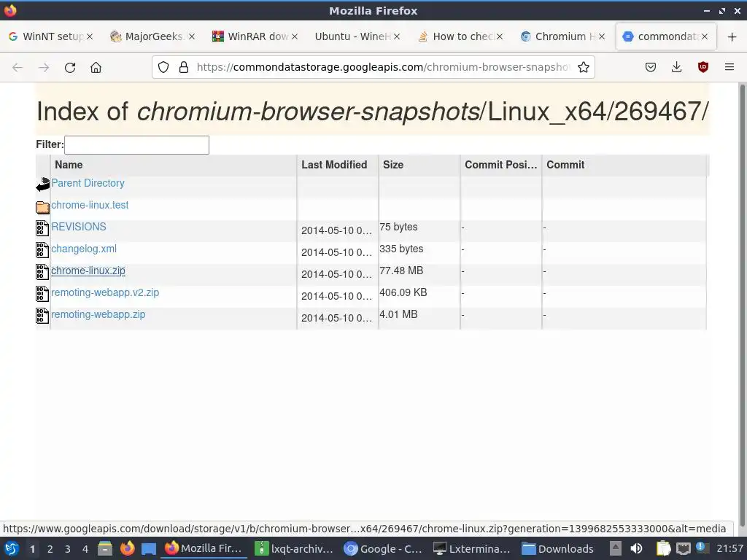747x560 pixels.
Task: Sort by the Name column header
Action: click(174, 165)
